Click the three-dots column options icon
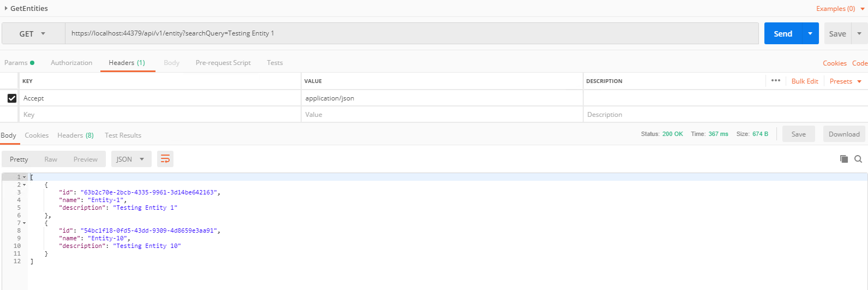This screenshot has width=868, height=290. tap(776, 81)
